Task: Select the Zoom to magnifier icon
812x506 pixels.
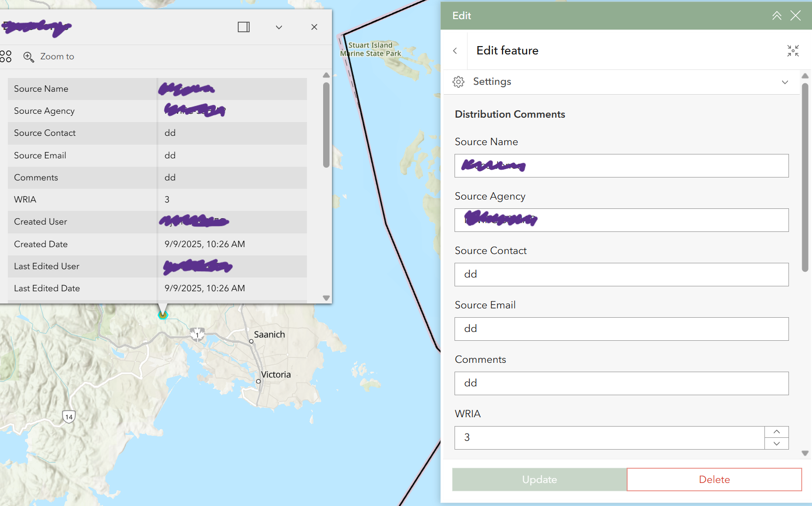Action: (29, 57)
